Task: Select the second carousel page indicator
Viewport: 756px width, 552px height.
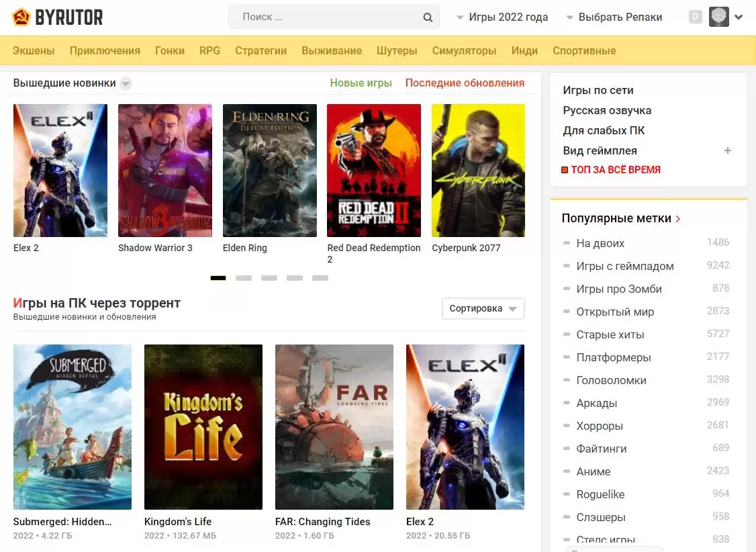Action: tap(244, 278)
